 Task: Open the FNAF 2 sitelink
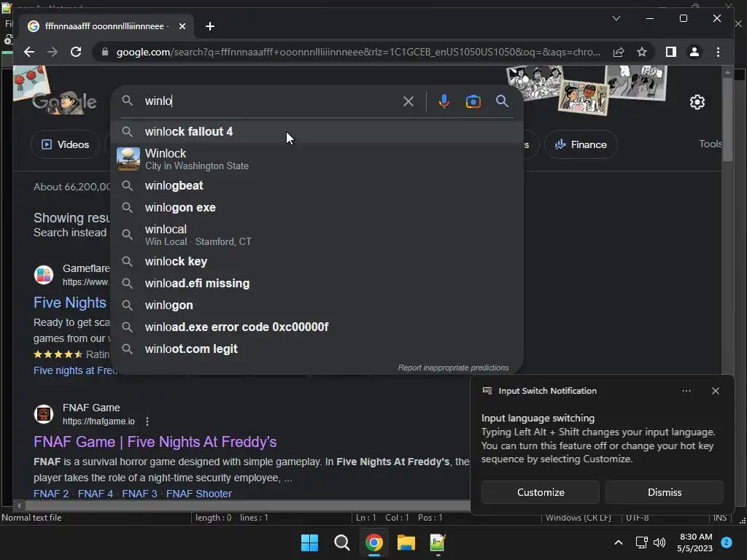51,494
